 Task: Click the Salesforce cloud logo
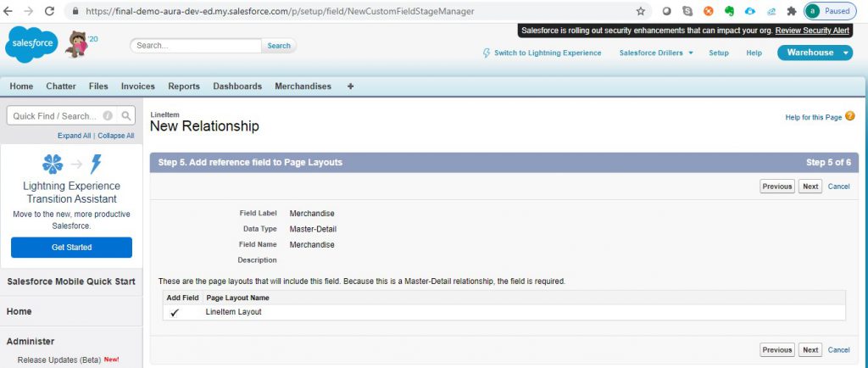coord(31,45)
